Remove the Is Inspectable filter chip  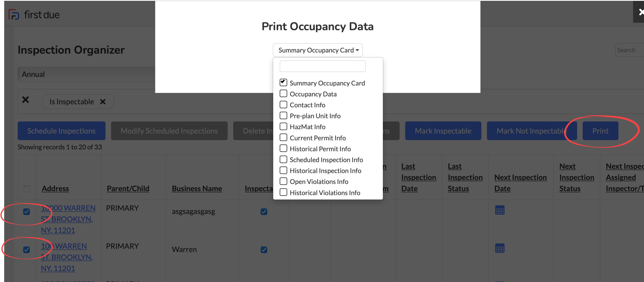tap(102, 102)
